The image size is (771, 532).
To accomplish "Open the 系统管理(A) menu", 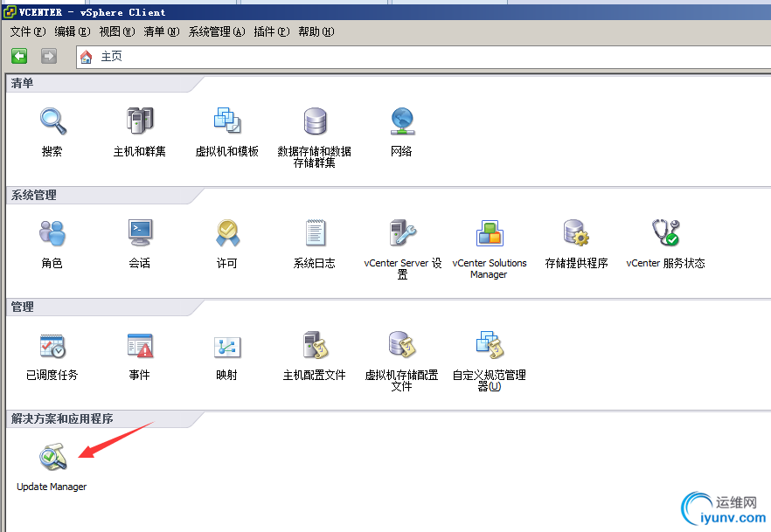I will pos(217,32).
